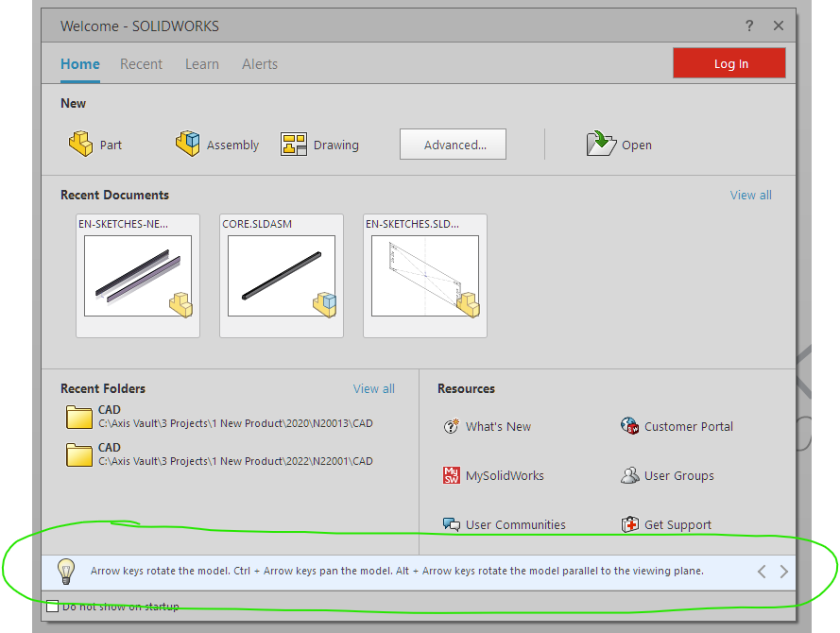The image size is (840, 633).
Task: Open the Learn tab
Action: point(202,64)
